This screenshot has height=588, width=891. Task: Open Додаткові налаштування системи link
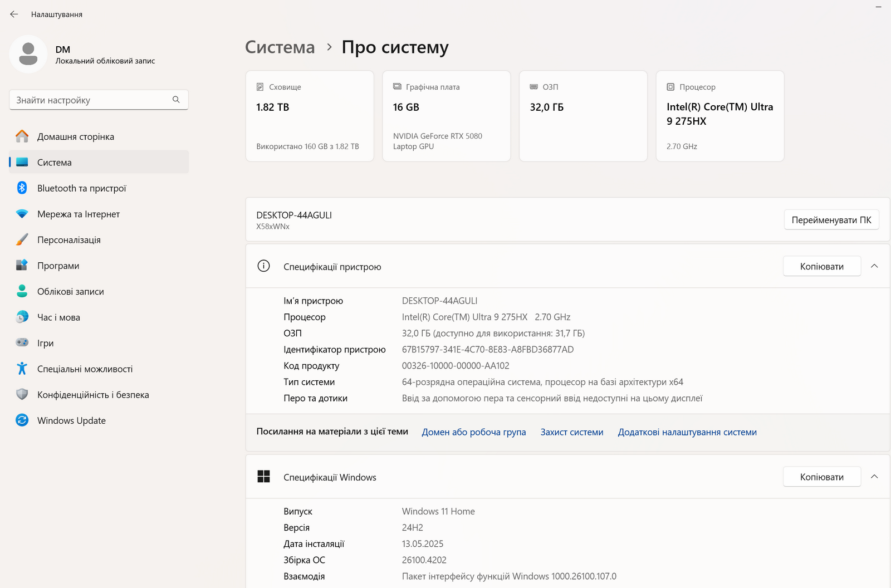[x=687, y=432]
